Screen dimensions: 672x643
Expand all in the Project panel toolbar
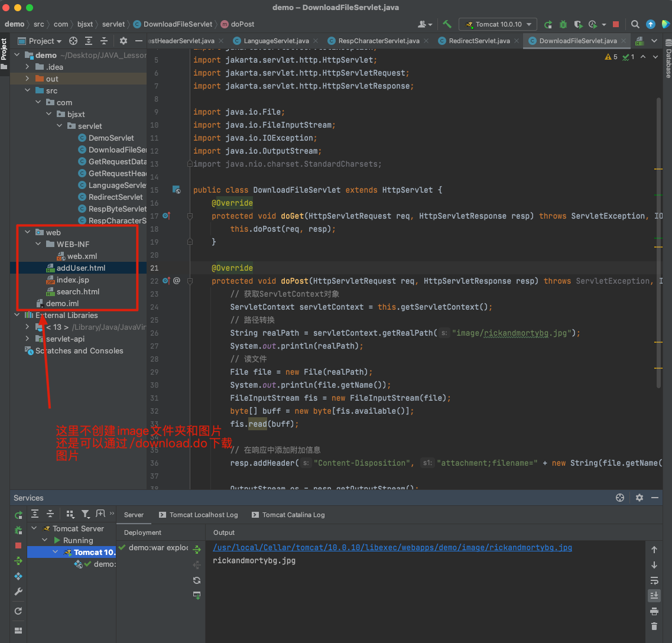89,41
